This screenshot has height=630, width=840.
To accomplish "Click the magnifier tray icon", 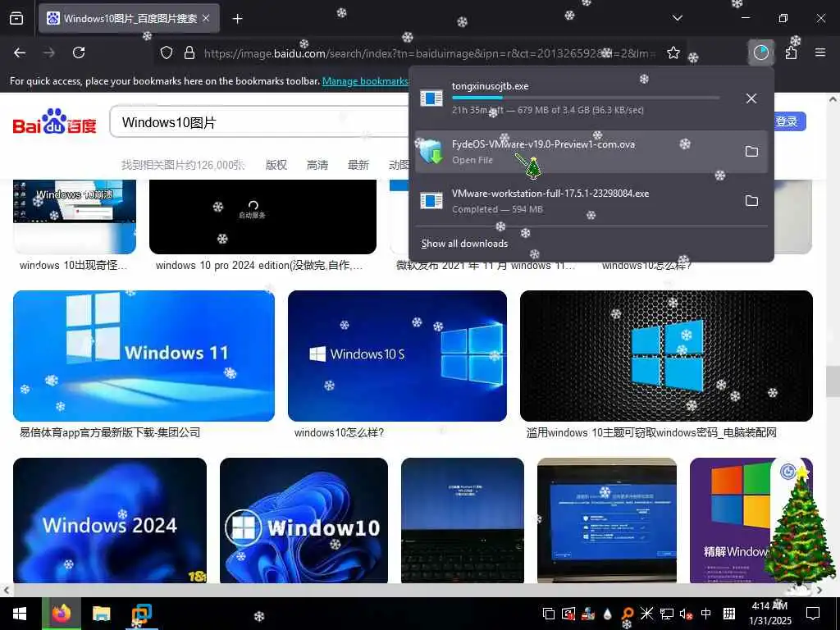I will tap(627, 614).
